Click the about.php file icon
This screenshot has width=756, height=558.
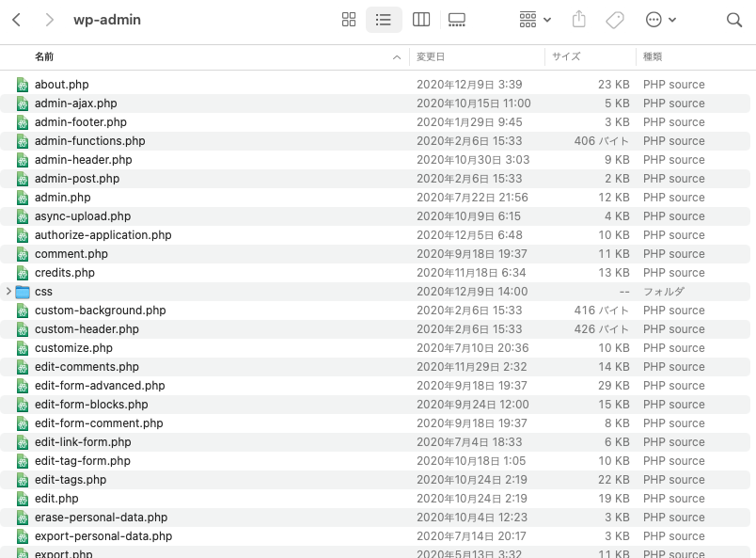pos(23,85)
